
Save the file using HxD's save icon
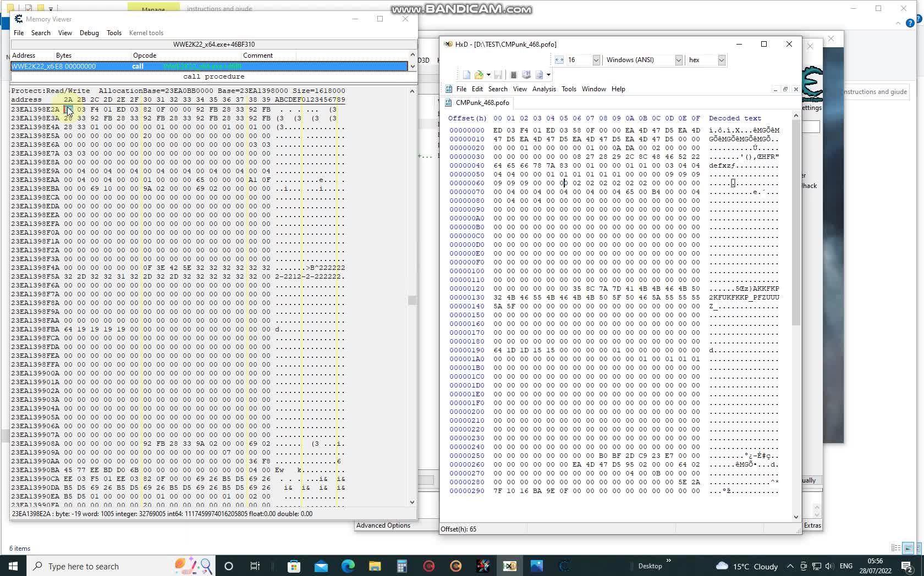point(498,74)
